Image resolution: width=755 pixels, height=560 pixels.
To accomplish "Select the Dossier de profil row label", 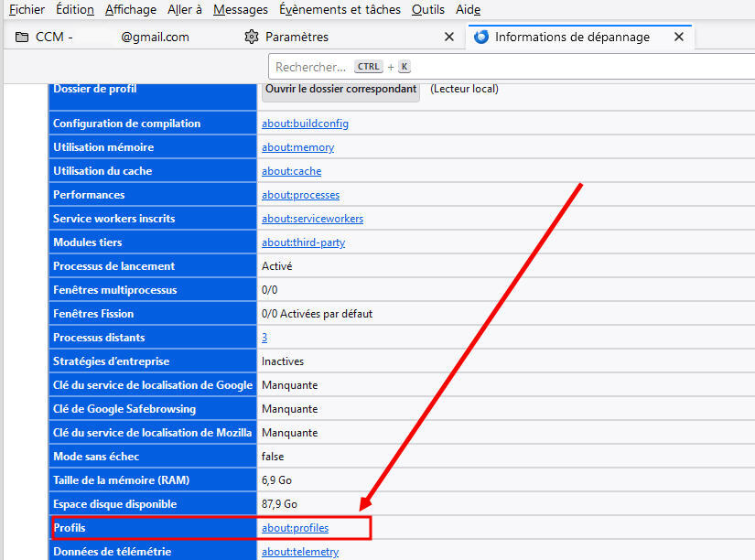I will coord(95,89).
